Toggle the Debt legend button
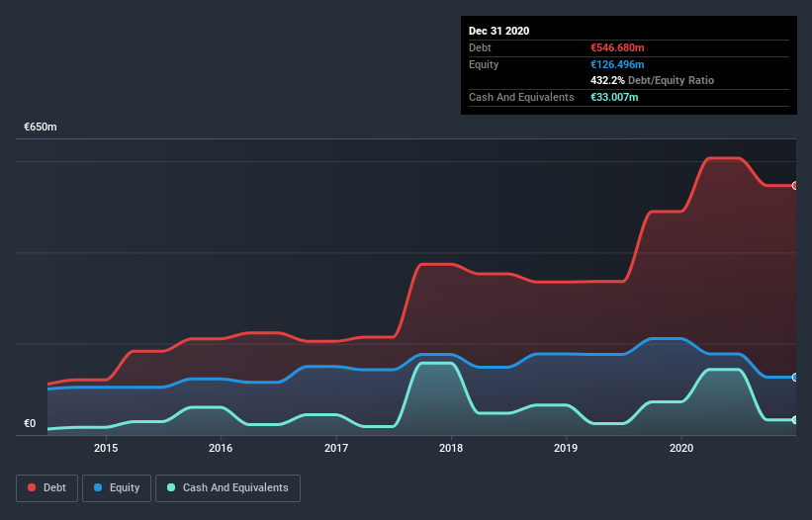This screenshot has width=812, height=520. 46,488
